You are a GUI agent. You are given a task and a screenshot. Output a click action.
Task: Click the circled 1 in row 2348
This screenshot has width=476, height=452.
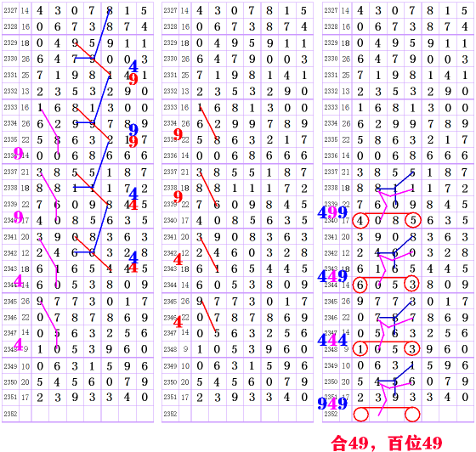pos(360,349)
